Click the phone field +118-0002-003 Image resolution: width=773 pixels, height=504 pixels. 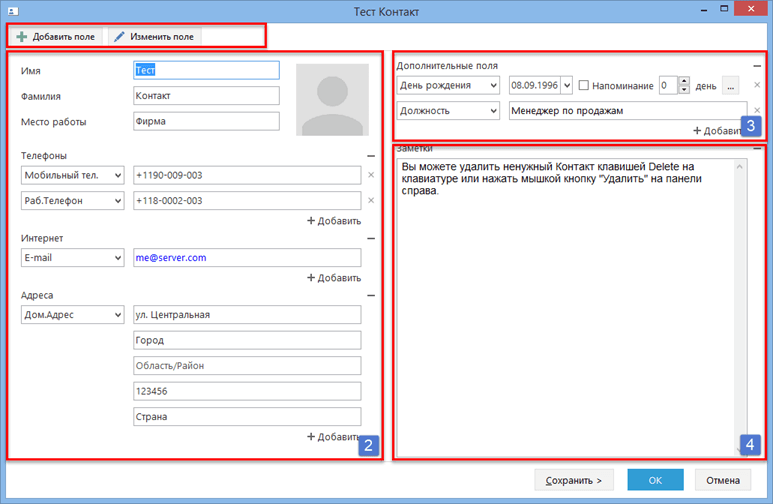pos(247,201)
